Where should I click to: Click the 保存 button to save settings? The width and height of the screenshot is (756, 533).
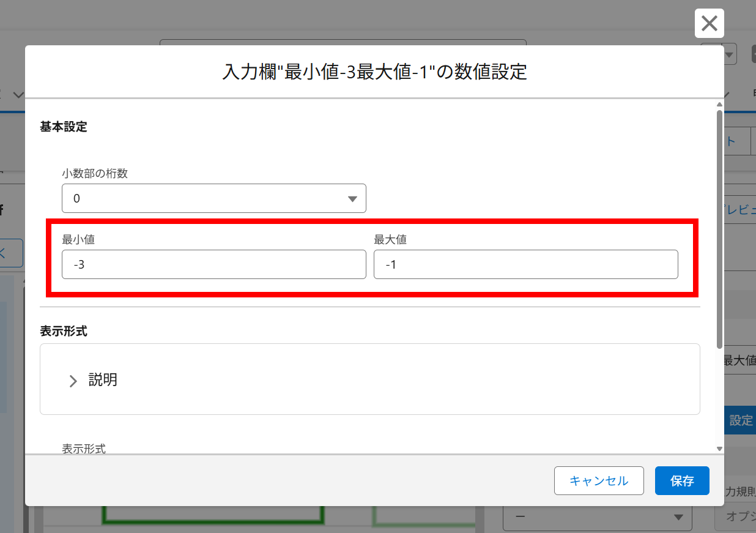[681, 480]
